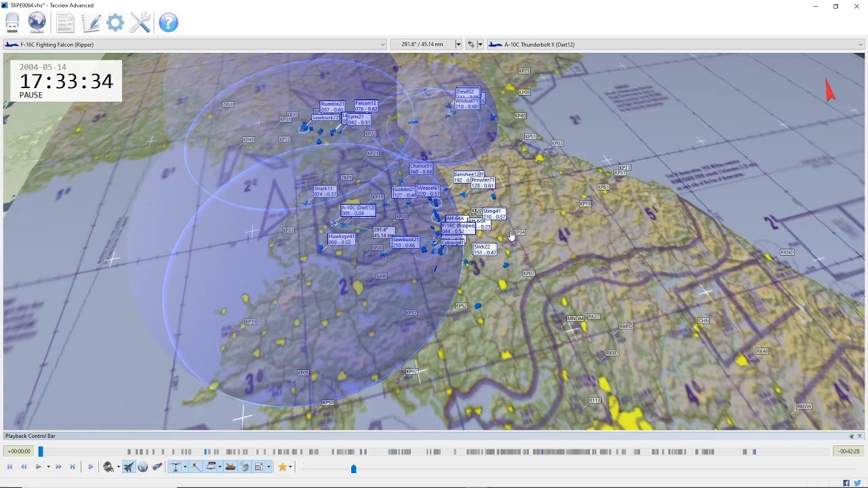Open the wrench and screwdriver tools icon
Image resolution: width=868 pixels, height=488 pixels.
coord(140,23)
